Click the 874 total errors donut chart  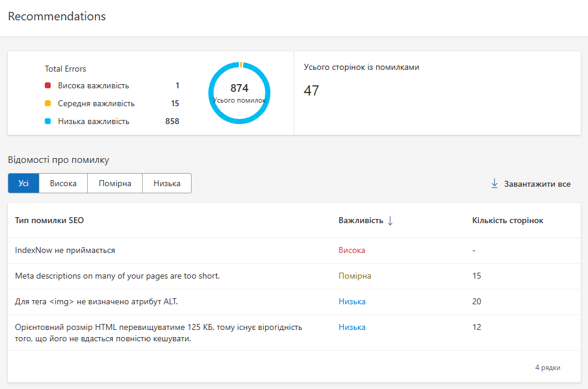(x=239, y=93)
